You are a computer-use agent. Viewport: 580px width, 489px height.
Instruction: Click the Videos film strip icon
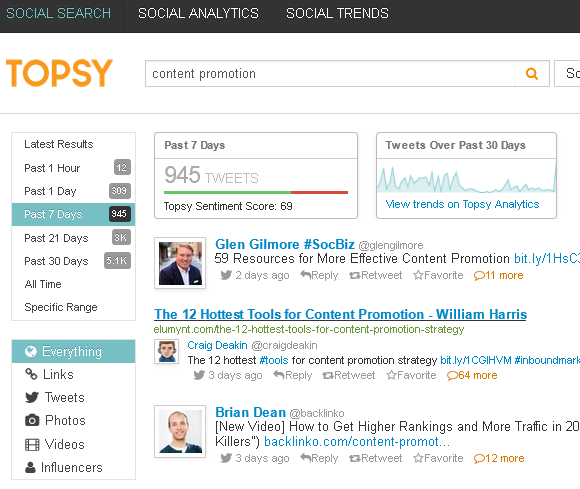[32, 444]
